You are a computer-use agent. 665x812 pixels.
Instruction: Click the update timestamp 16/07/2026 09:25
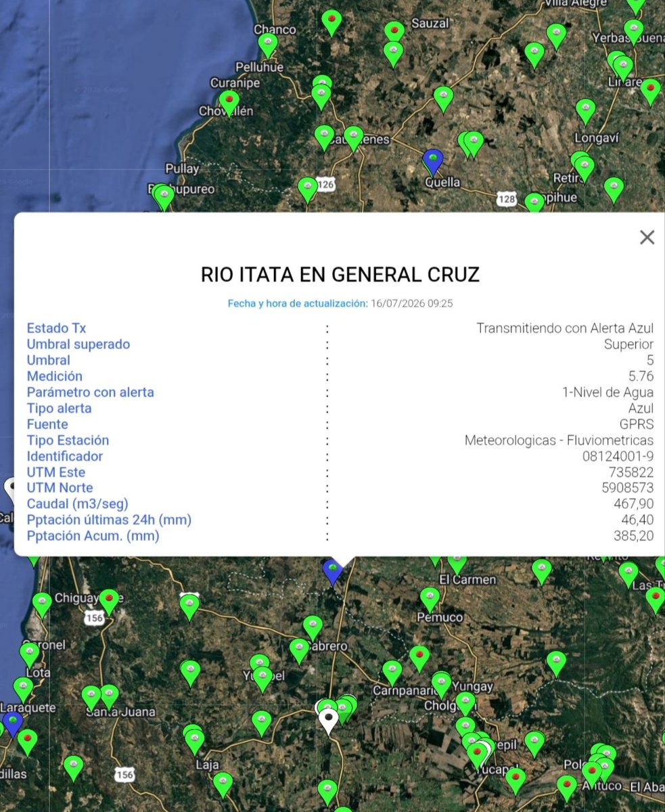coord(411,304)
